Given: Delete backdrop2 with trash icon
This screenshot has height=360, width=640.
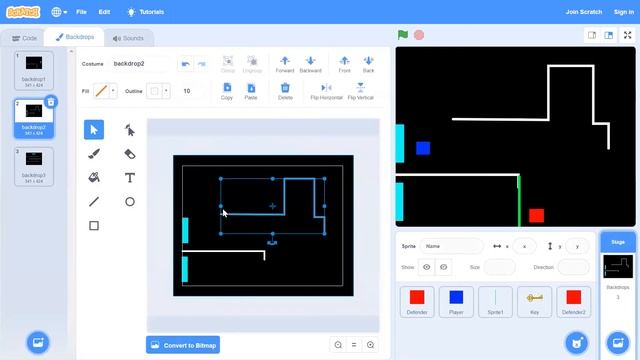Looking at the screenshot, I should click(51, 102).
